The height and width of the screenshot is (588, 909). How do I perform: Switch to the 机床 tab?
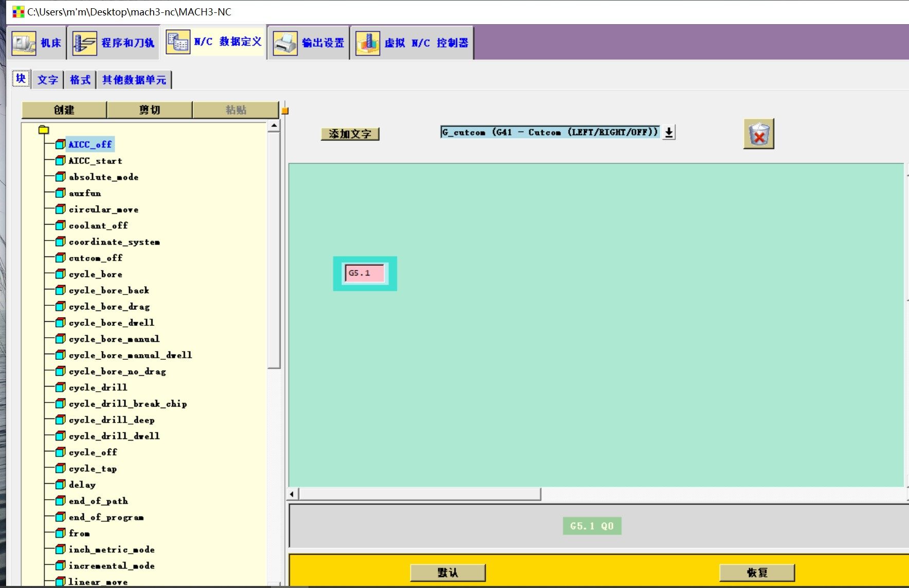pyautogui.click(x=37, y=43)
